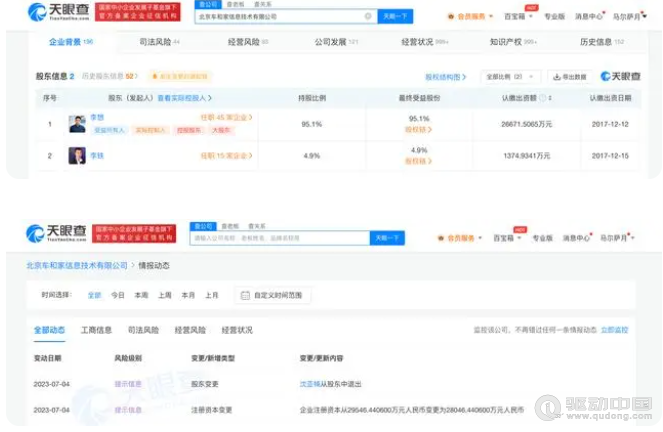Click the orange warning tag next to 历史股东信息
The height and width of the screenshot is (432, 663).
[x=180, y=77]
